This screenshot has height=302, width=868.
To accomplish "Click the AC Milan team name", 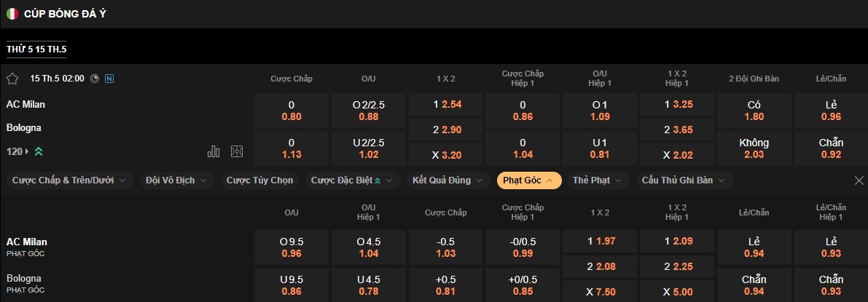I will [x=26, y=104].
